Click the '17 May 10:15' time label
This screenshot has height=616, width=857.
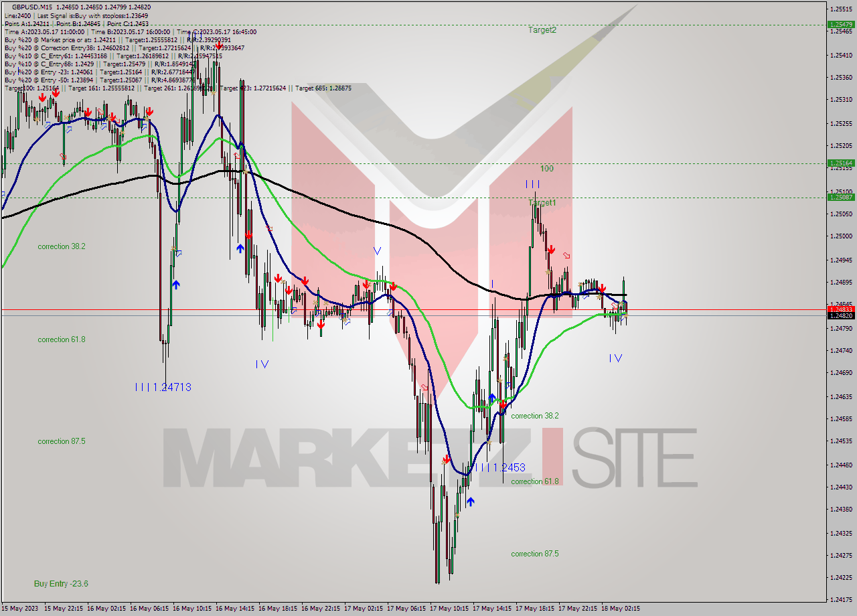[449, 609]
